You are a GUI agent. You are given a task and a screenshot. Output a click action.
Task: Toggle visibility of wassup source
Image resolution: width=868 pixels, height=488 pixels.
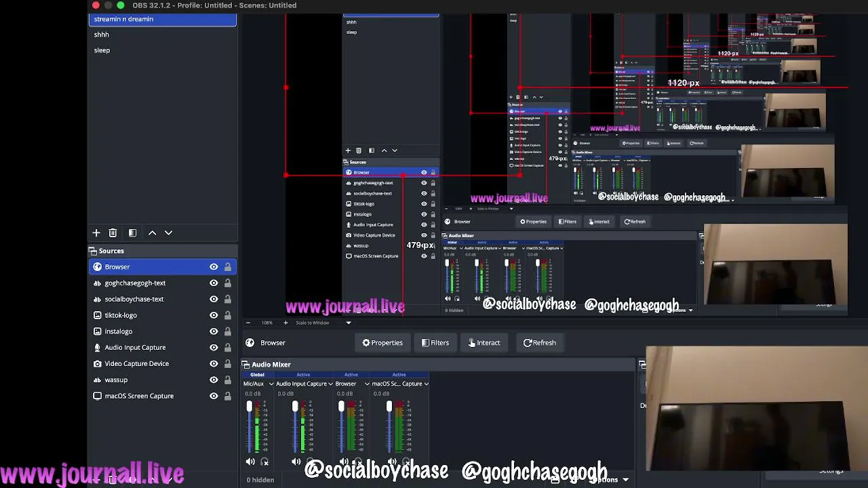(x=214, y=380)
